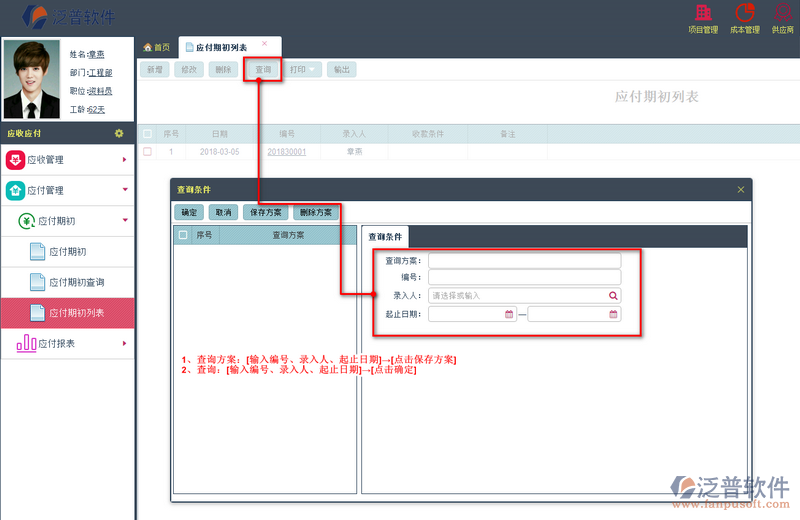
Task: Click the 删除 toolbar button
Action: pyautogui.click(x=223, y=69)
